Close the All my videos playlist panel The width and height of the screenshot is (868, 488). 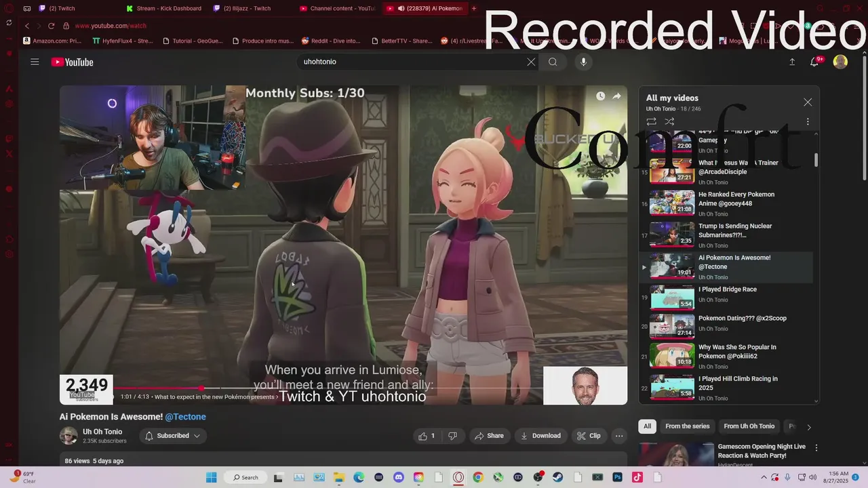[808, 102]
